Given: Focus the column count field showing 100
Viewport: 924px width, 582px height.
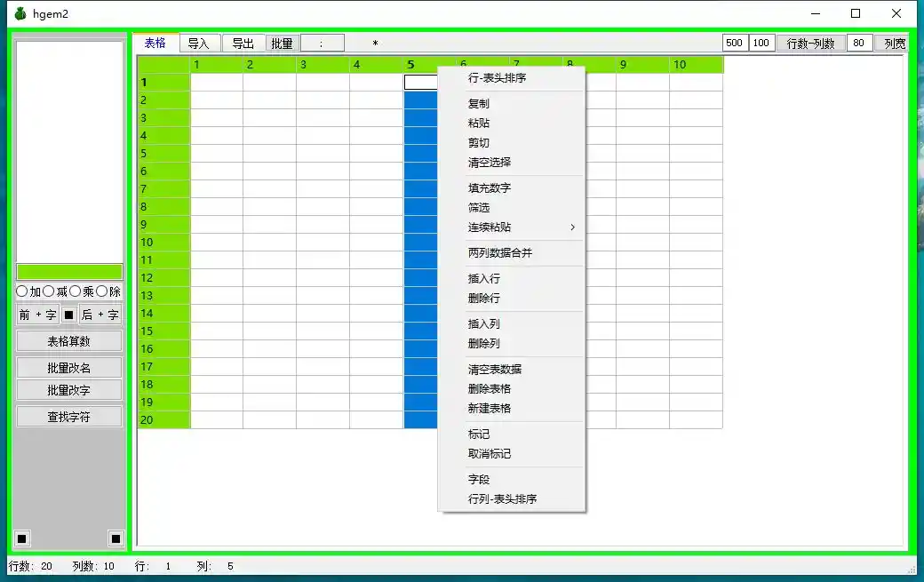Looking at the screenshot, I should (x=761, y=43).
